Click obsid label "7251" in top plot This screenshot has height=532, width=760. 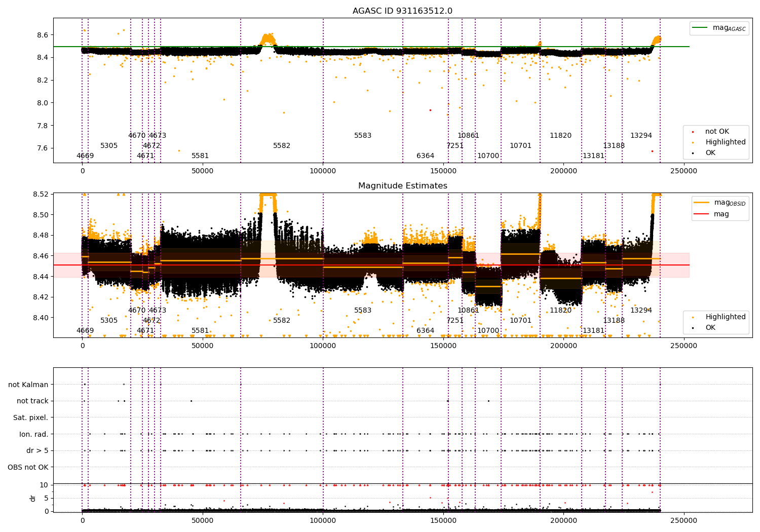455,146
